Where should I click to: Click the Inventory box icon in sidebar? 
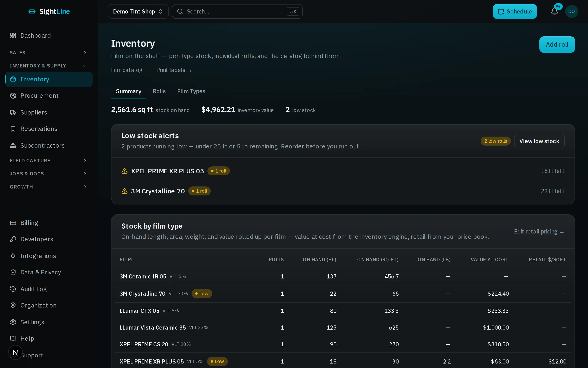pos(13,79)
